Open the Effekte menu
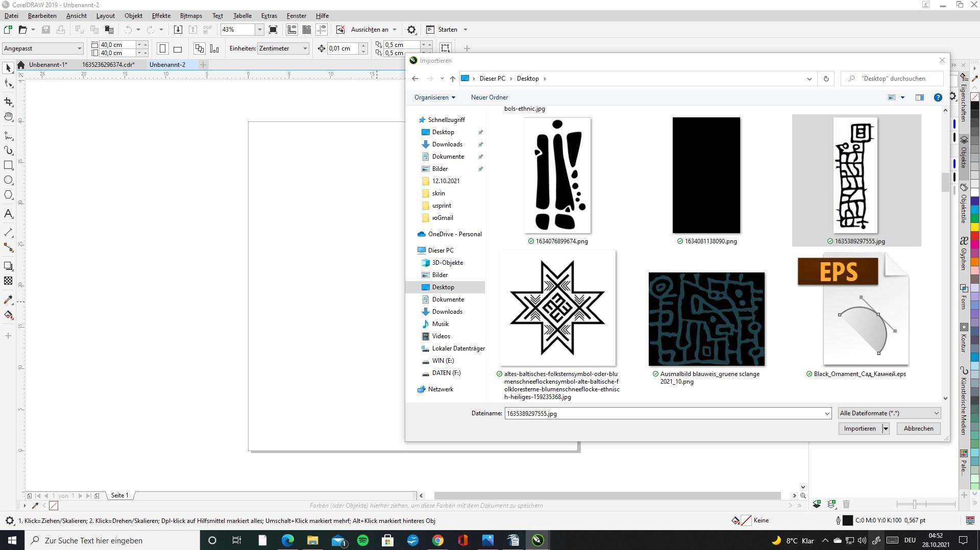Screen dimensions: 980x550 tap(161, 16)
